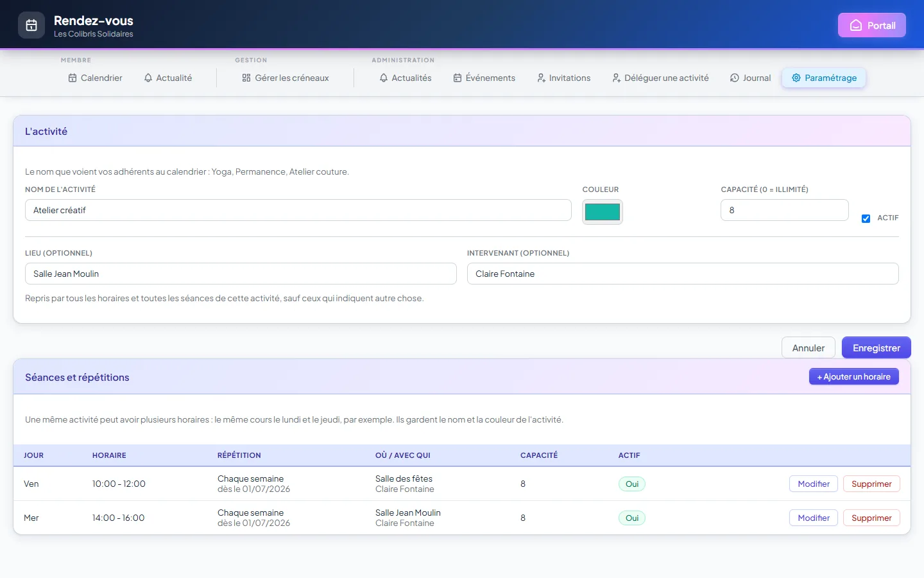Go to Gérer les créneaux
The image size is (924, 578).
[x=286, y=78]
